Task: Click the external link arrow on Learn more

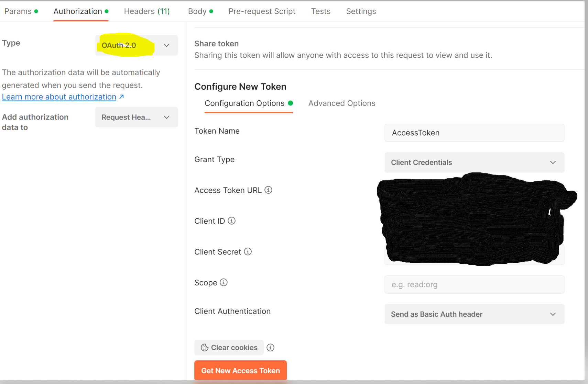Action: tap(121, 97)
